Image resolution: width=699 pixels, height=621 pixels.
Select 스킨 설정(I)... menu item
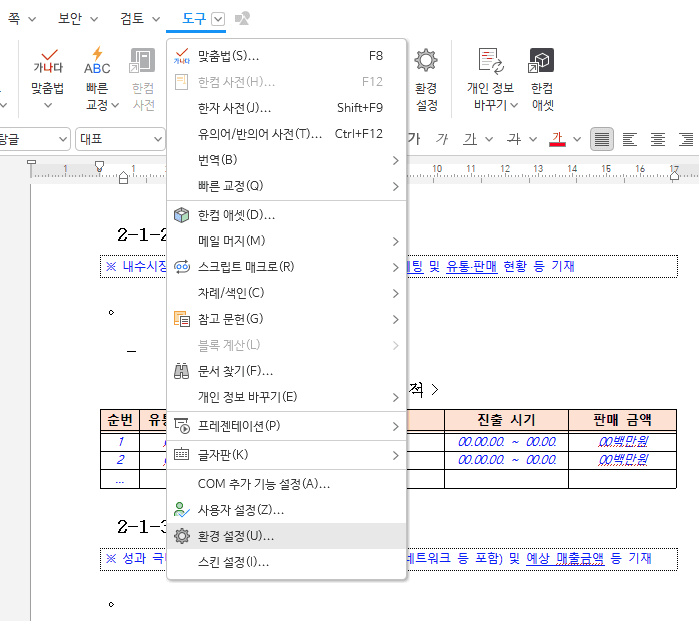coord(286,562)
